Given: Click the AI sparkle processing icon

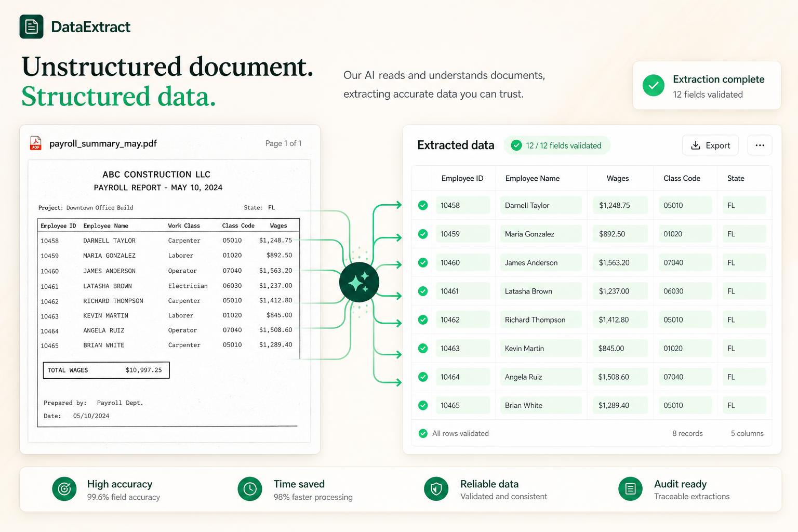Looking at the screenshot, I should pos(359,282).
